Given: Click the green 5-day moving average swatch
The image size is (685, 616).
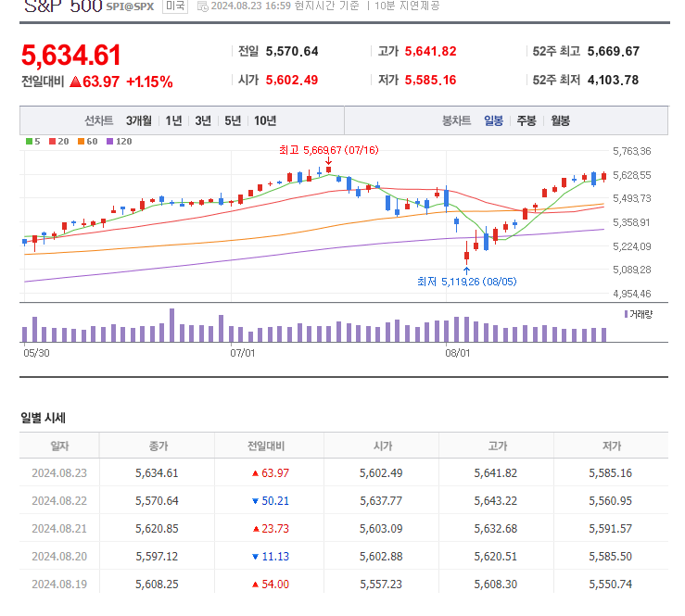Looking at the screenshot, I should 29,141.
